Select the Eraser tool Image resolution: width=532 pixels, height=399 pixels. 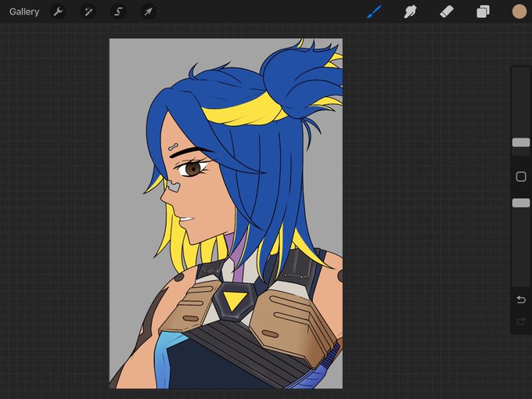click(447, 12)
